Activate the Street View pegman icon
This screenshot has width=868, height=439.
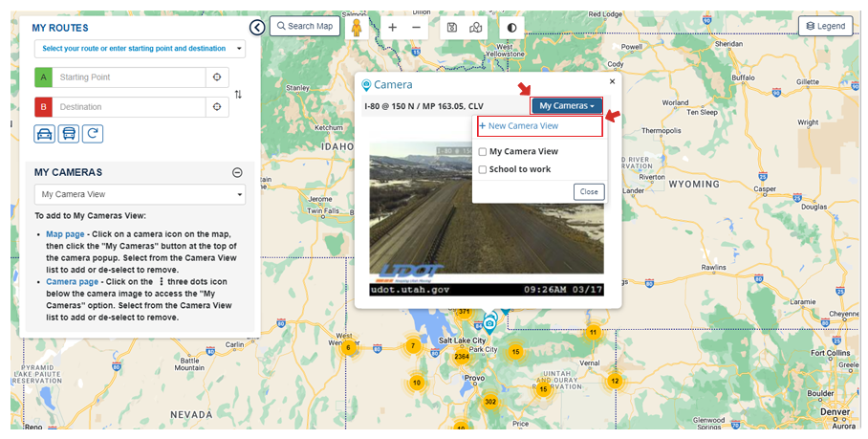click(357, 27)
